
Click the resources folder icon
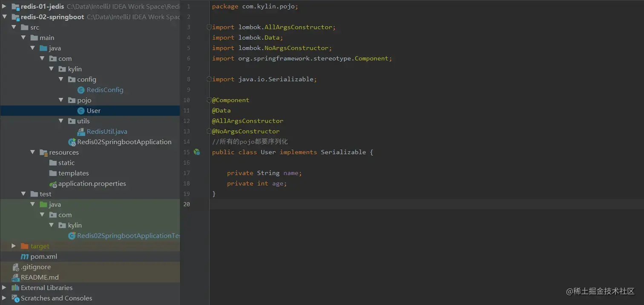tap(44, 152)
